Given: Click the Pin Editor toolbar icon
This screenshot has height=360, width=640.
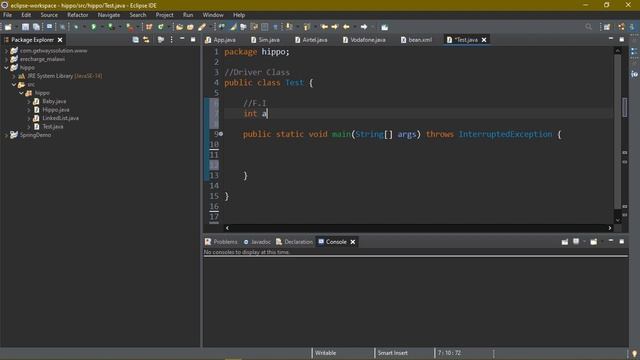Looking at the screenshot, I should point(384,27).
